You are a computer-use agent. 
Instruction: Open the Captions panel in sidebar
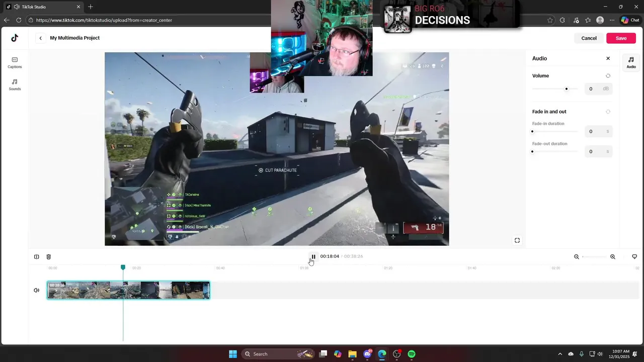15,62
